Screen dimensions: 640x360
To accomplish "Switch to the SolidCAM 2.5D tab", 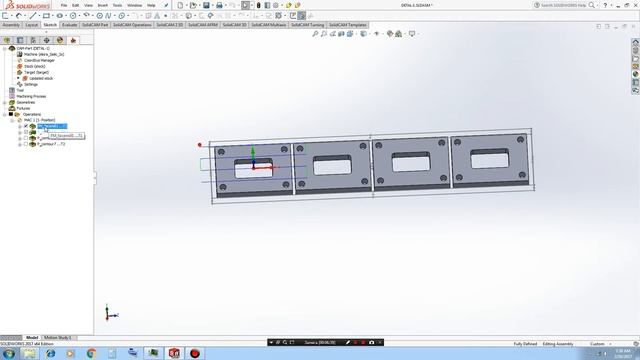I will 170,25.
